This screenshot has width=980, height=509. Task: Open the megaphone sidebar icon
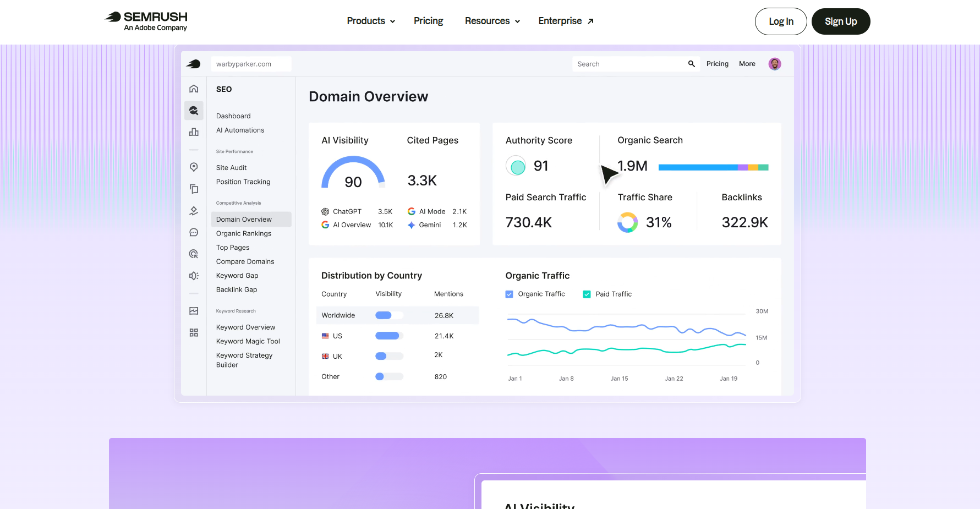(x=194, y=276)
